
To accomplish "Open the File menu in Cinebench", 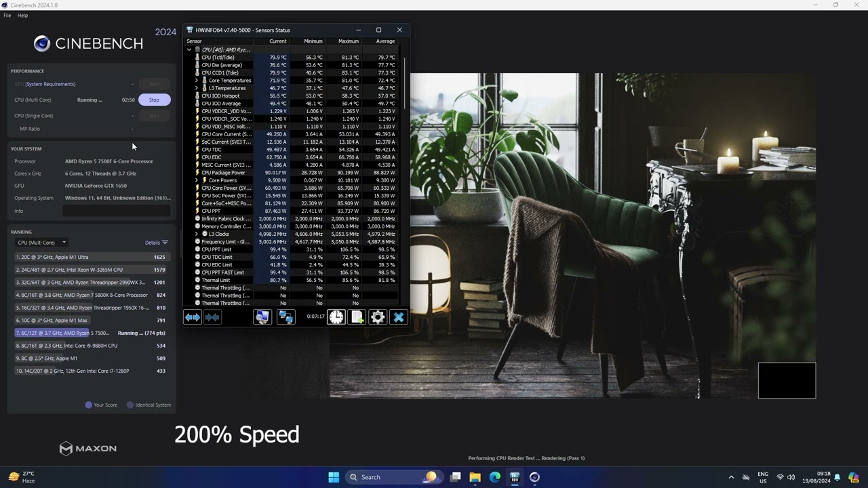I will pyautogui.click(x=7, y=15).
